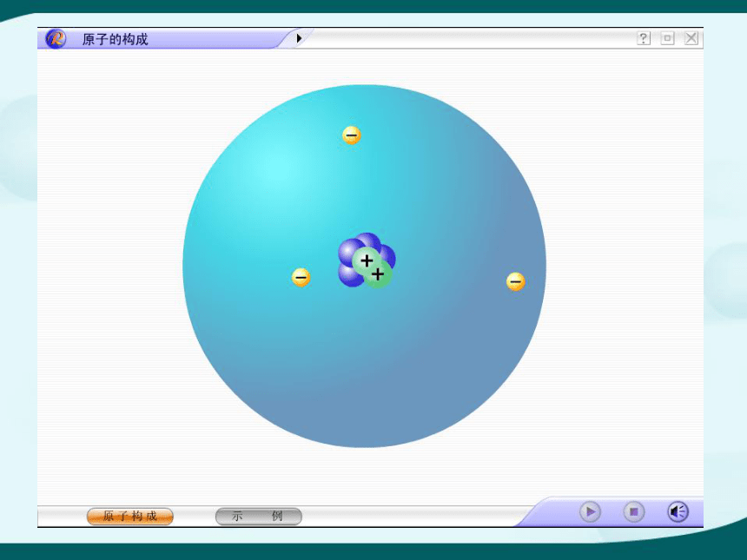
Task: Click the top electron in the atom
Action: point(352,135)
